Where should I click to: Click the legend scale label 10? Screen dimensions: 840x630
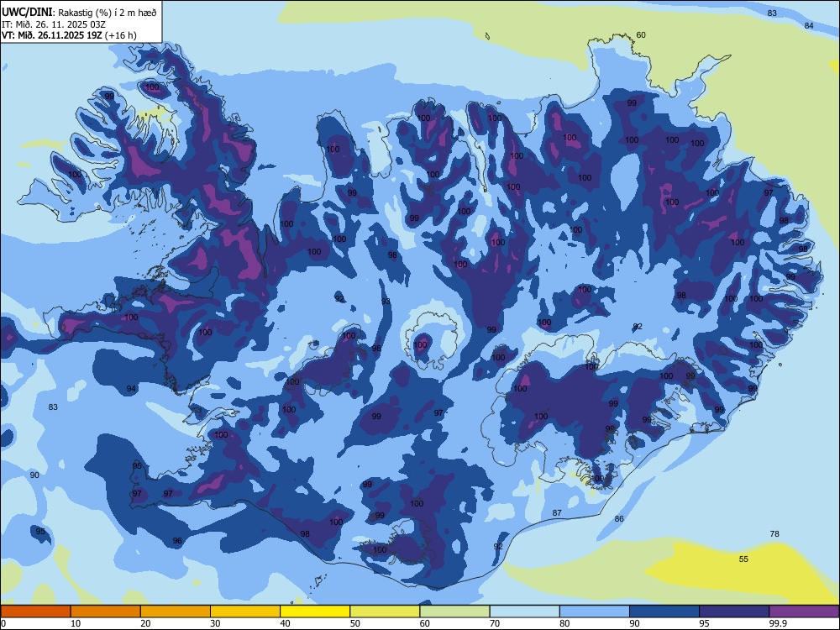[76, 623]
